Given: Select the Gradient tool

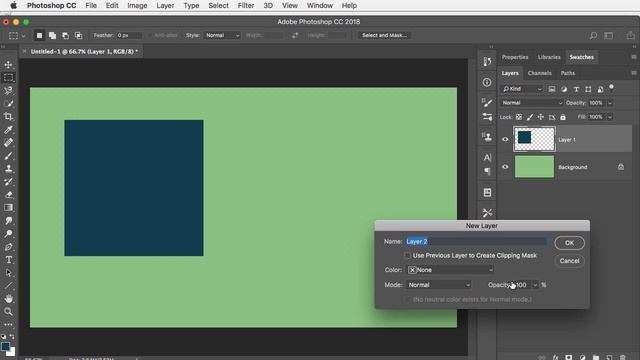Looking at the screenshot, I should click(9, 208).
